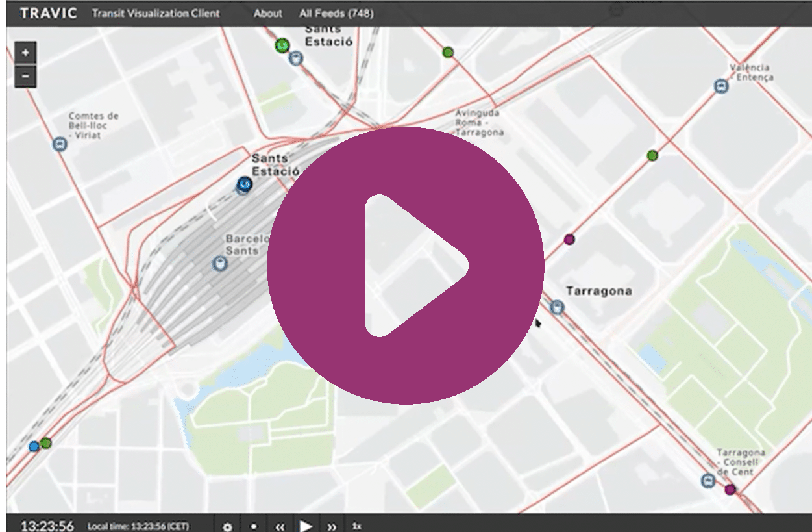This screenshot has width=812, height=532.
Task: Click the green vehicle dot beside the blue dot
Action: pos(45,443)
